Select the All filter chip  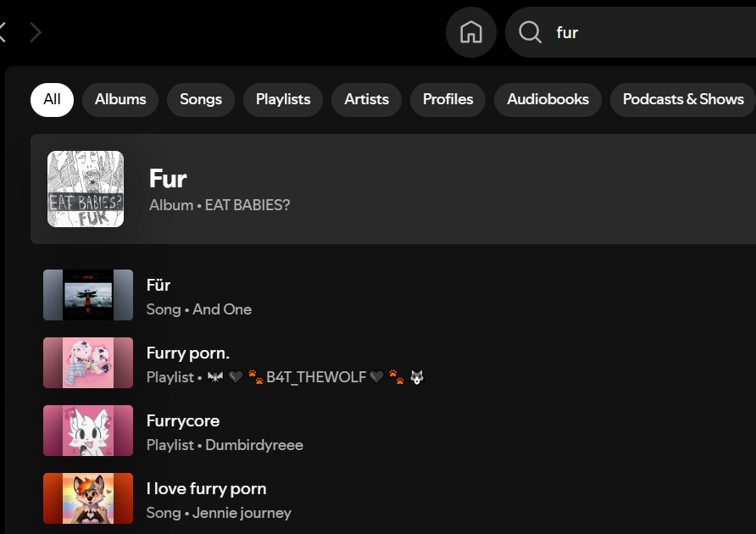pyautogui.click(x=52, y=100)
